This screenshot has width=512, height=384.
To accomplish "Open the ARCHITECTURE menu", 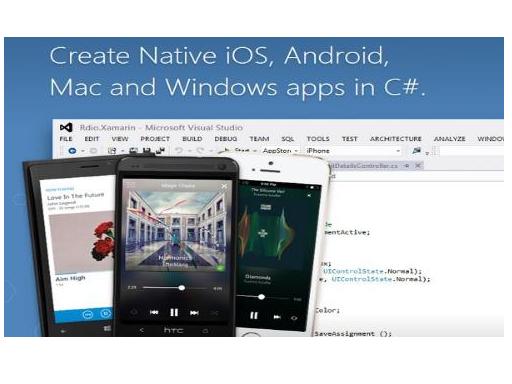I will pos(396,139).
